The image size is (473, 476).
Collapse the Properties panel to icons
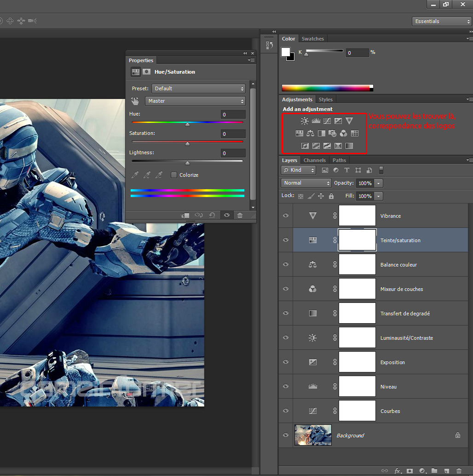pos(245,53)
